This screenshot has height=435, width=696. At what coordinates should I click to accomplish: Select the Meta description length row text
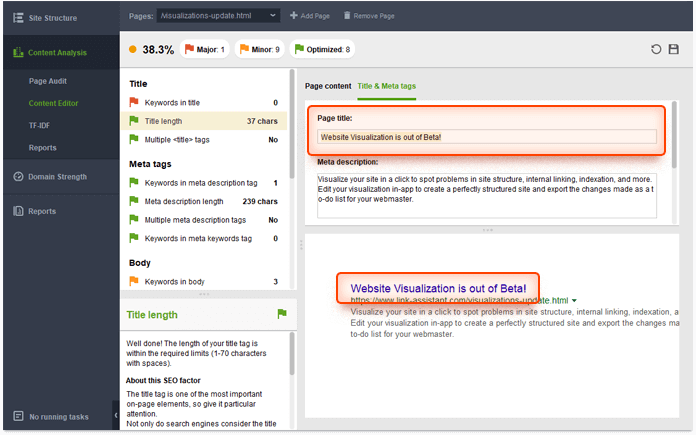click(184, 202)
